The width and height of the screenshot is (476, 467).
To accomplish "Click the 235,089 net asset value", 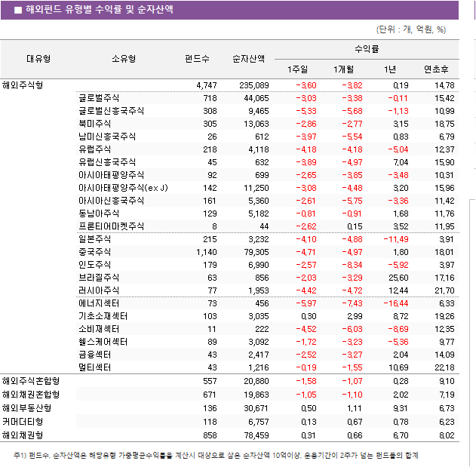I will coord(254,85).
